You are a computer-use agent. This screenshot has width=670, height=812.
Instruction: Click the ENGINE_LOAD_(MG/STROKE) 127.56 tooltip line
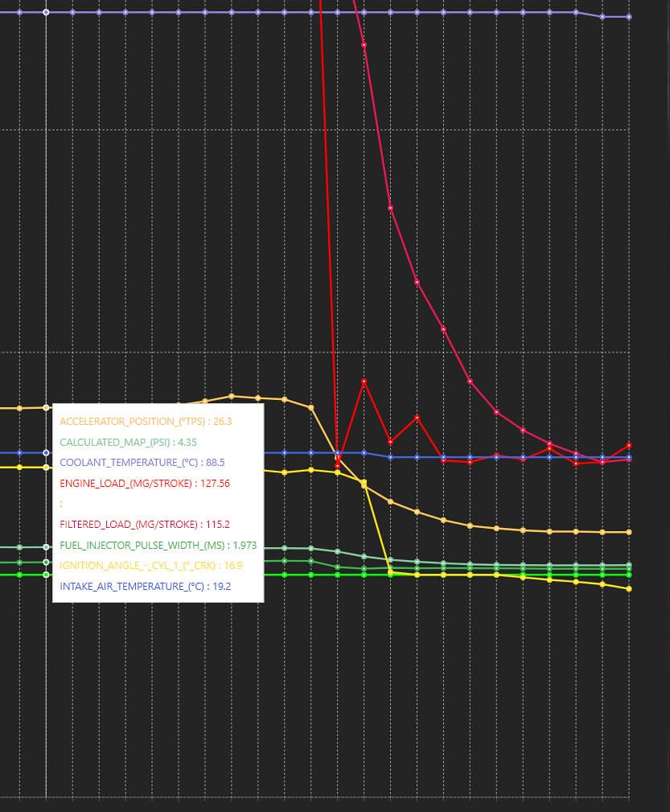pyautogui.click(x=145, y=483)
